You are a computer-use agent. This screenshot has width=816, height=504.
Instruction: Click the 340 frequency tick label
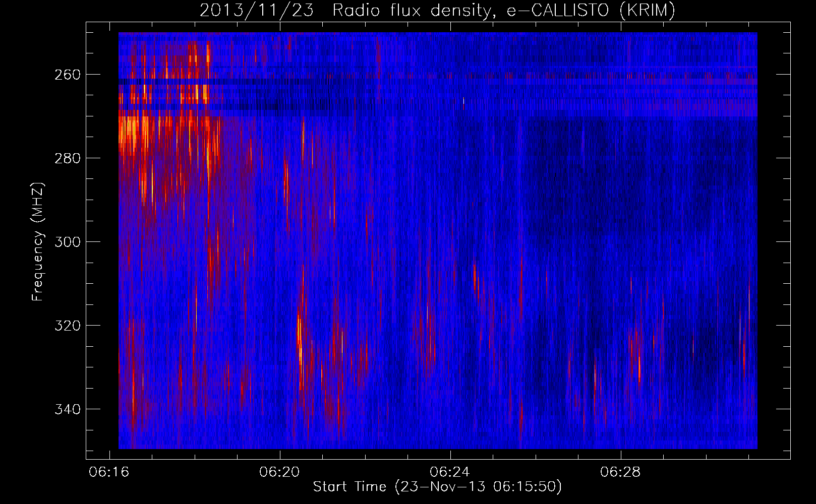[68, 409]
